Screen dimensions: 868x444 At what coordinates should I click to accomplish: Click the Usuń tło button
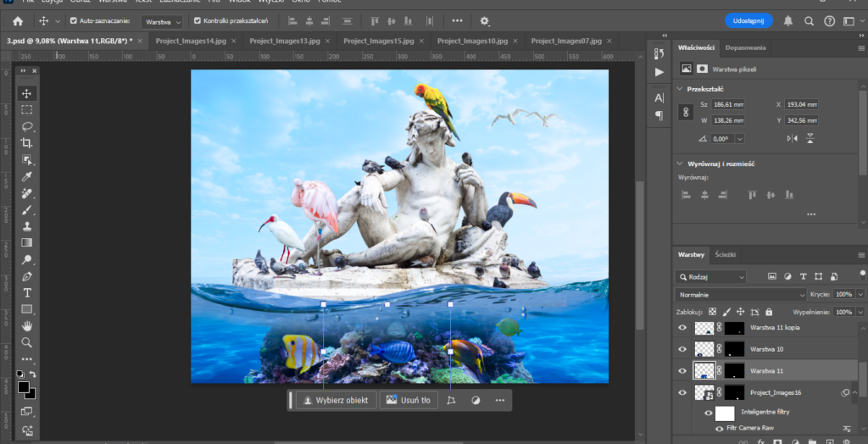click(x=409, y=400)
